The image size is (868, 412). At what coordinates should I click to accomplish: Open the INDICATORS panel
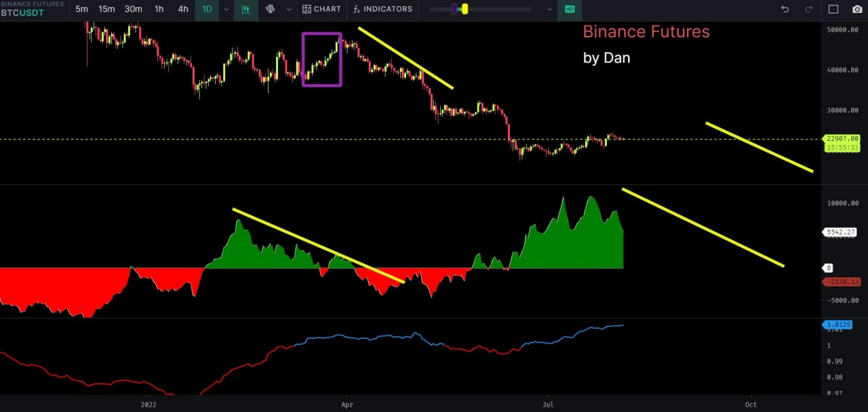point(383,9)
